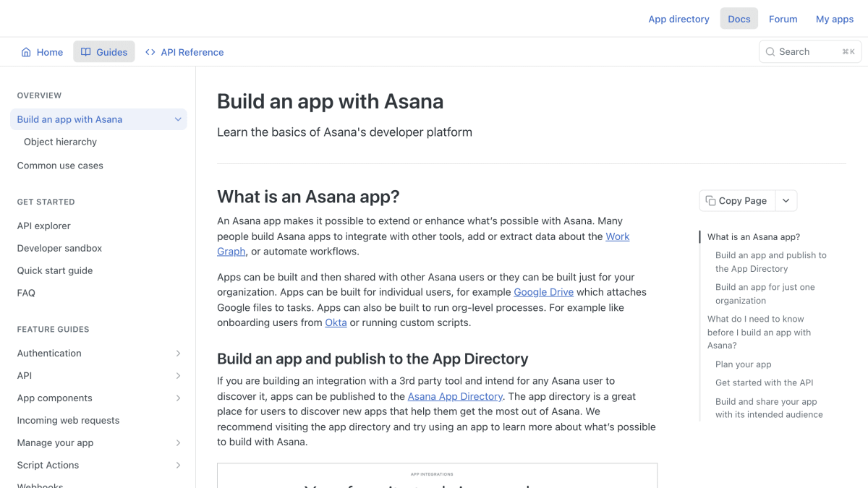Expand the Manage your app chevron
Screen dimensions: 868x488
click(x=178, y=443)
